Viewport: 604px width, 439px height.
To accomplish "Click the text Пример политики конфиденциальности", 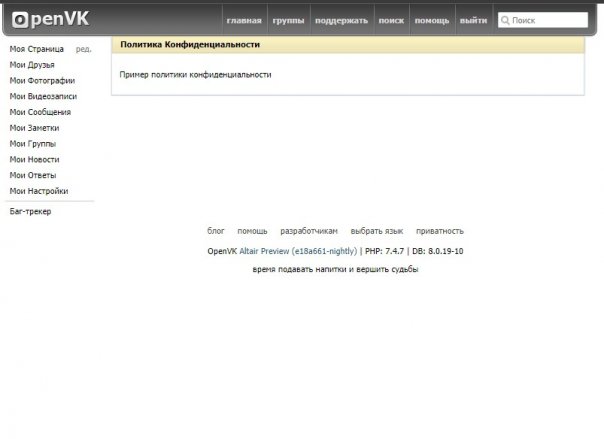I will pyautogui.click(x=195, y=74).
